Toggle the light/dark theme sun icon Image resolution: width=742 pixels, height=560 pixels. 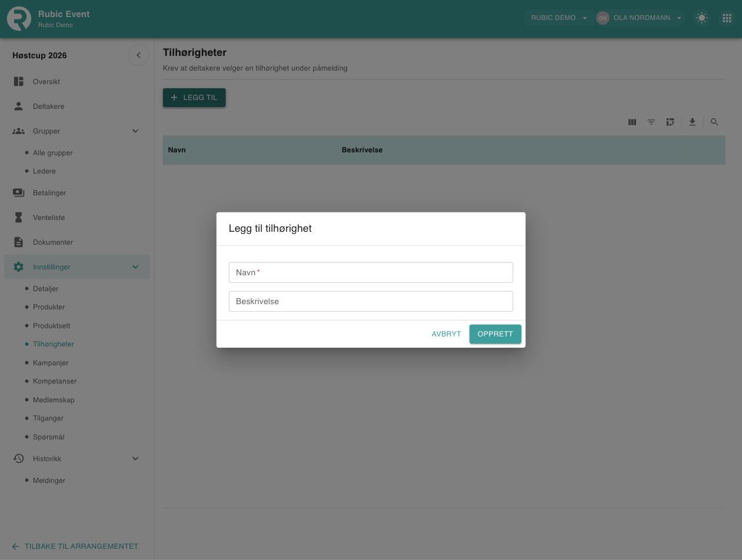[701, 18]
